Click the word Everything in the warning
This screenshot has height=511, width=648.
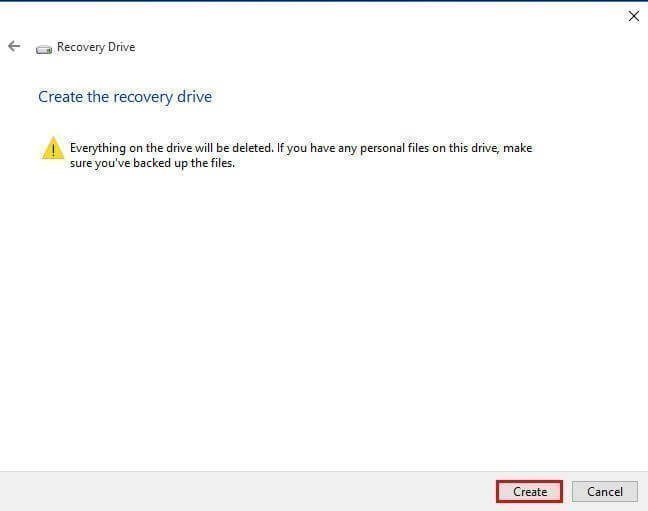click(x=98, y=148)
